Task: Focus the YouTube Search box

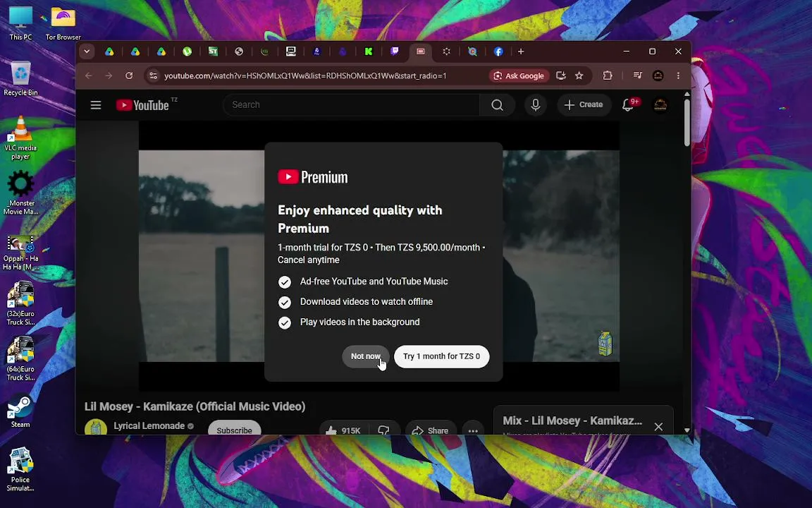Action: pos(352,104)
